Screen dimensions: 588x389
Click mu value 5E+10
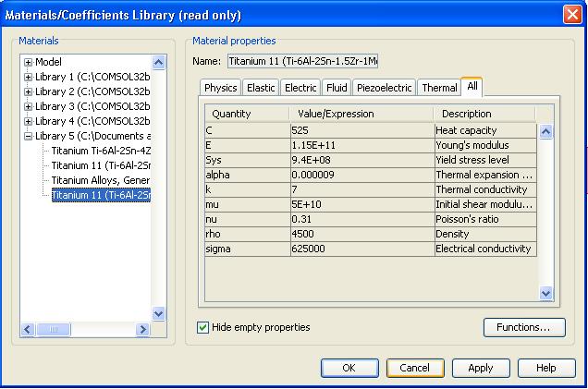[362, 204]
